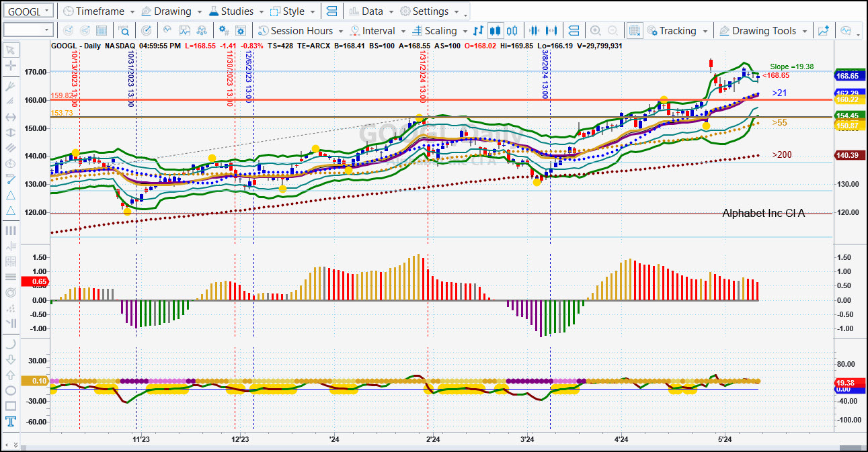
Task: Select the lower triangle drawing tool
Action: point(11,211)
